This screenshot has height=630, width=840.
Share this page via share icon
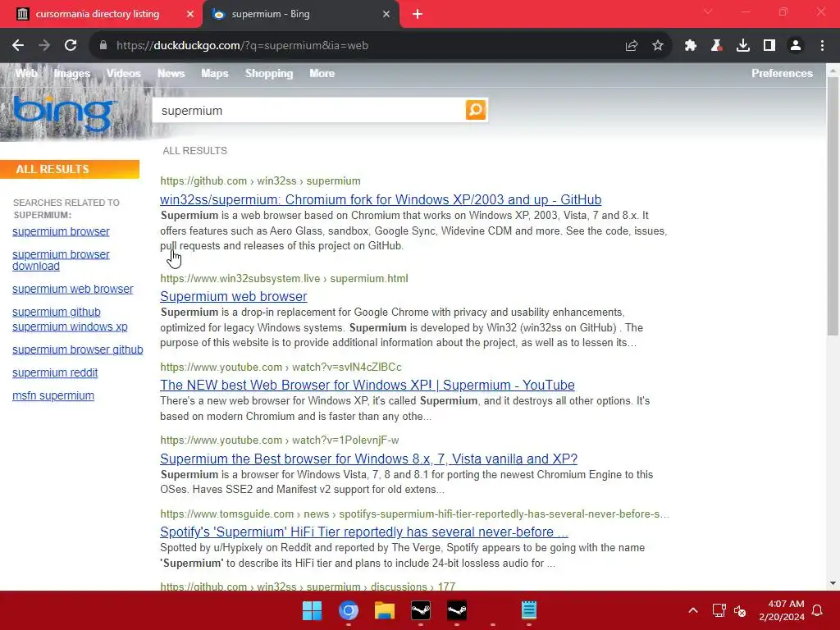click(632, 46)
